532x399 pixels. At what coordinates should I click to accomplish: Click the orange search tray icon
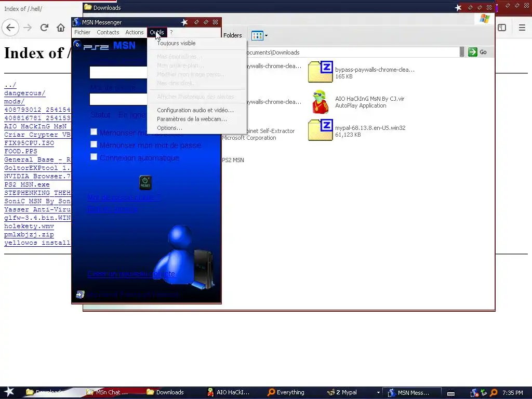pos(494,393)
